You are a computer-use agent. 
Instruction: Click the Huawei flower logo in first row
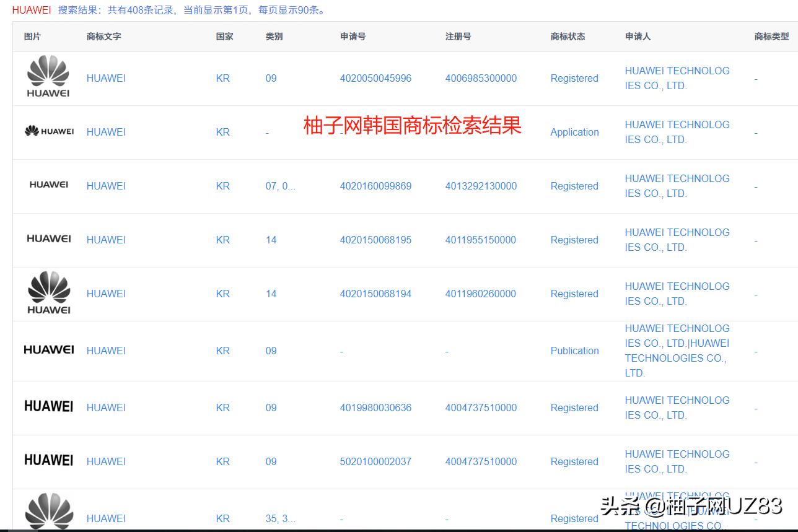[x=48, y=77]
